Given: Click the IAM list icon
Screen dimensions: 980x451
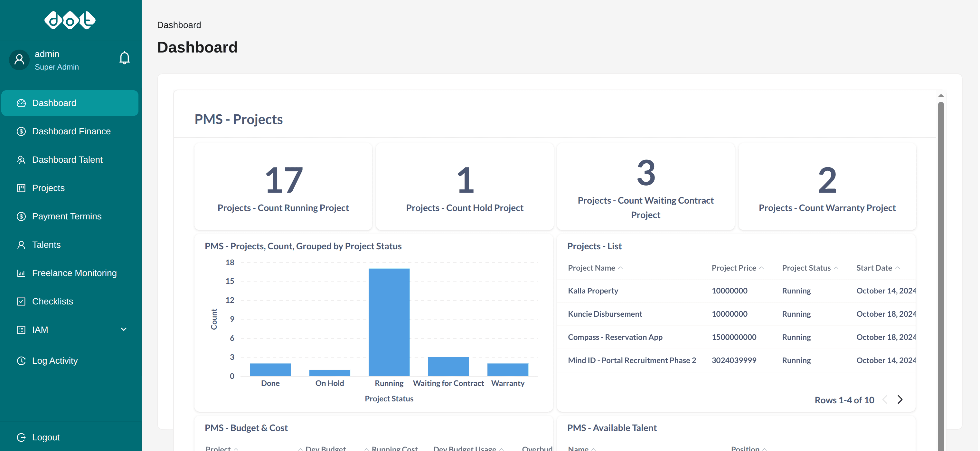Looking at the screenshot, I should 21,330.
